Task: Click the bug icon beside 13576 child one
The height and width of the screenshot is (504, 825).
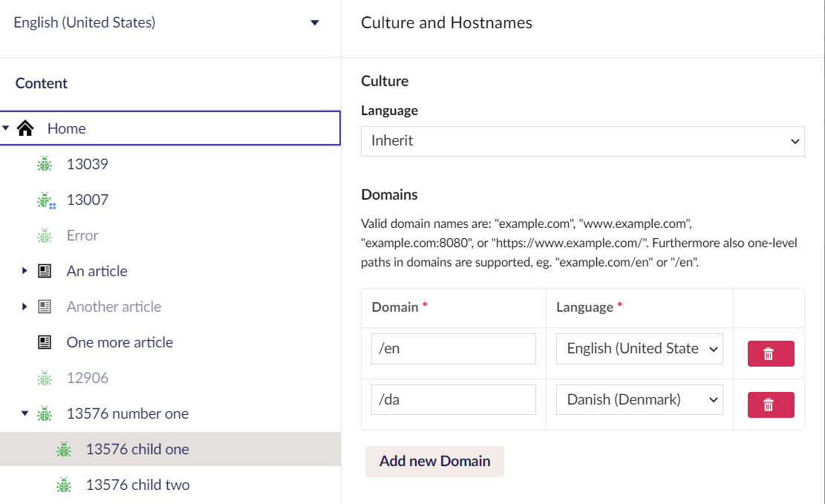Action: click(64, 450)
